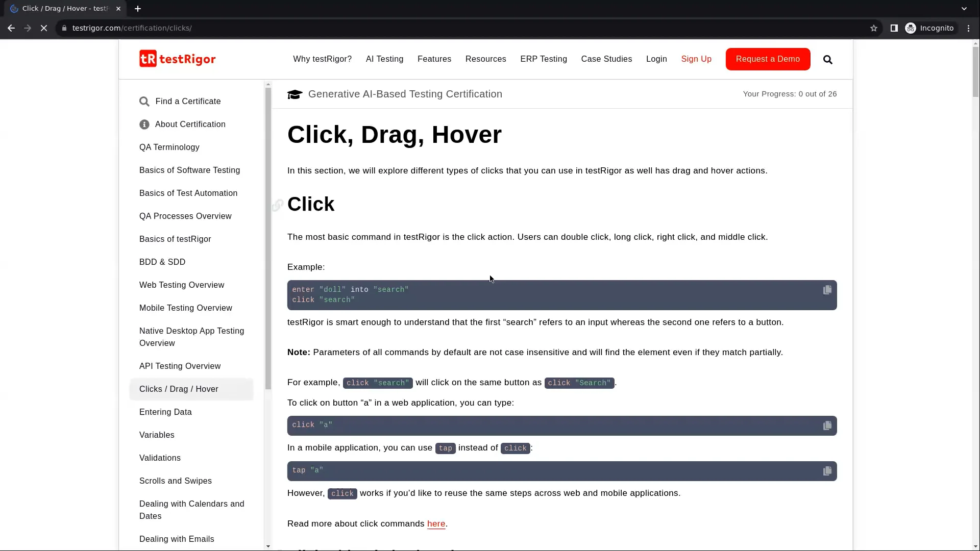Click the Login link
Viewport: 980px width, 551px height.
[656, 59]
